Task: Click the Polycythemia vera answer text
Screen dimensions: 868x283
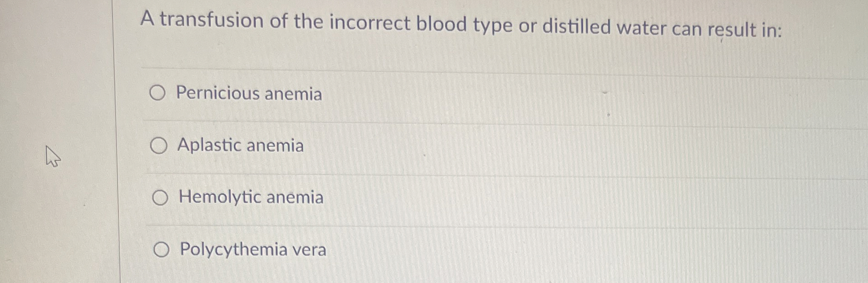Action: [252, 249]
